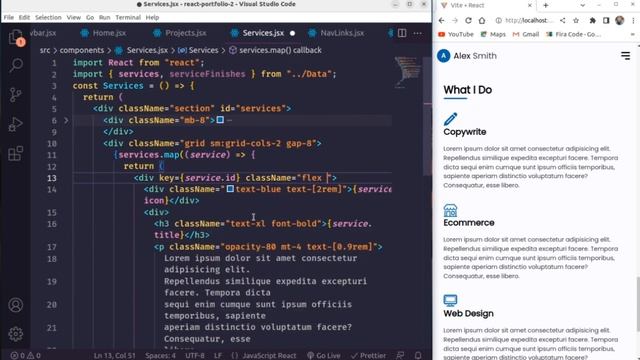Open the Accounts menu in activity bar
The height and width of the screenshot is (360, 640).
tap(16, 305)
